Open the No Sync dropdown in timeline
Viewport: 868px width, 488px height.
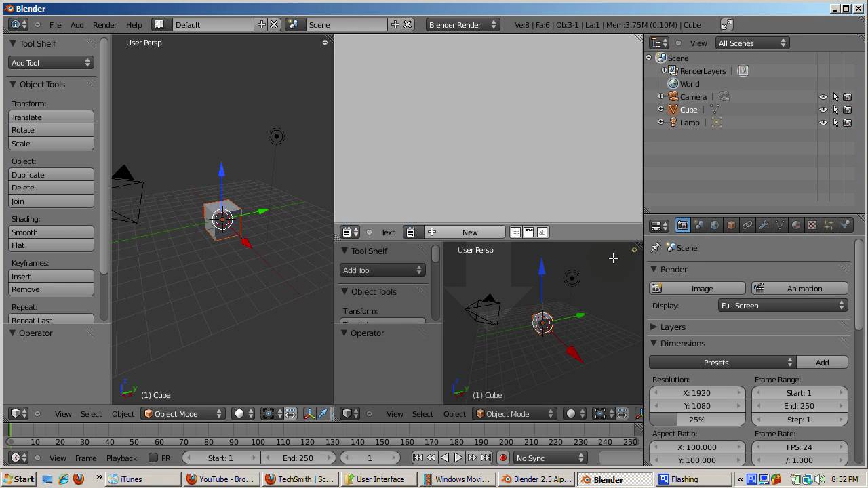550,458
